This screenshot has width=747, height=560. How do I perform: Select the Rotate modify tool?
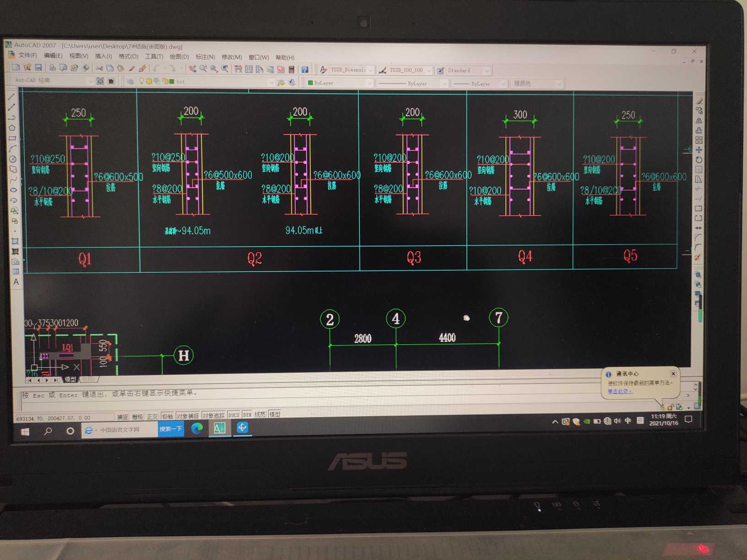pyautogui.click(x=699, y=160)
